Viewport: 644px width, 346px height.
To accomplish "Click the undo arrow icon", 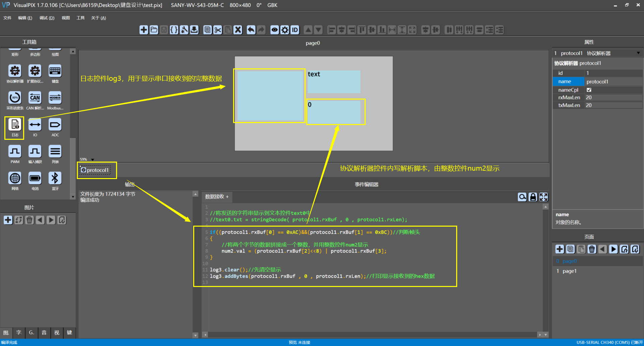I will (251, 30).
